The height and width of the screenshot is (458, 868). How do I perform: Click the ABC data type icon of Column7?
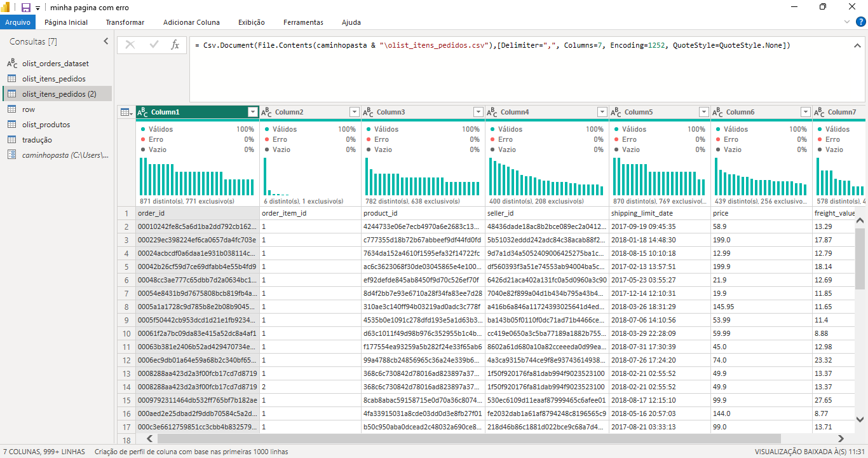tap(820, 112)
